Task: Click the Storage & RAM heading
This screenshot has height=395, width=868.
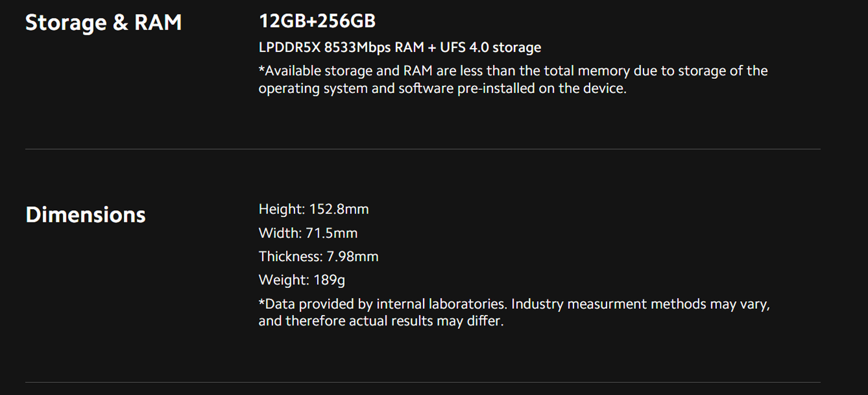Action: pyautogui.click(x=104, y=23)
